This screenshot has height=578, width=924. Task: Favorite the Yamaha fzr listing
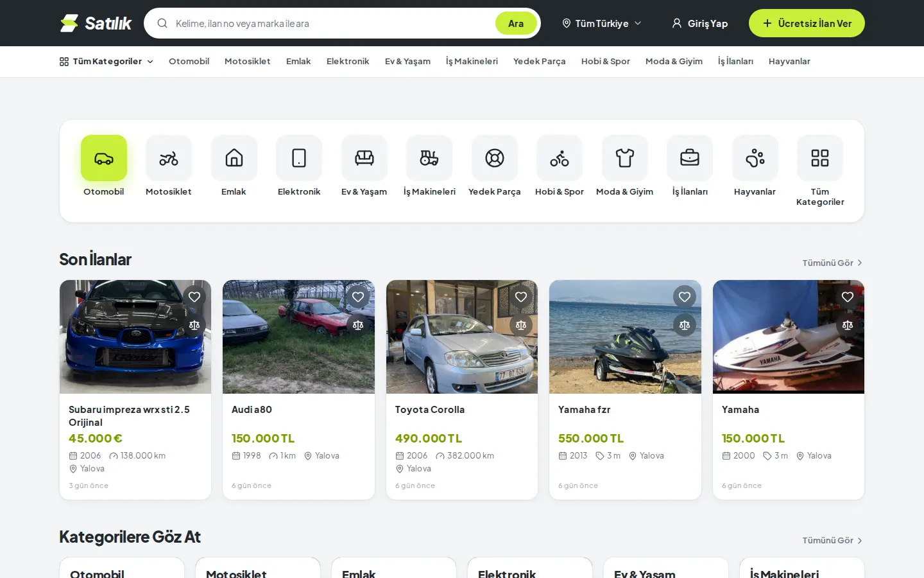(685, 297)
